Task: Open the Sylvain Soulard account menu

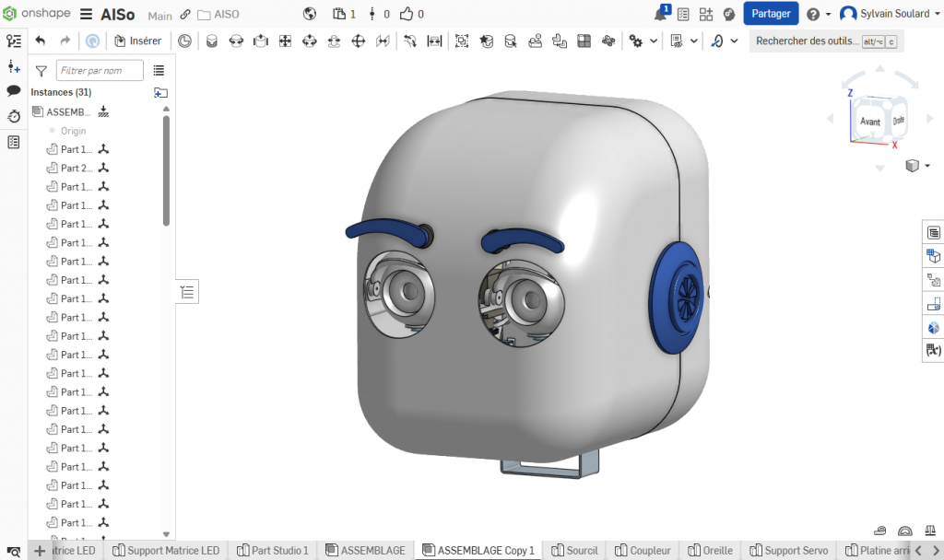Action: [885, 14]
